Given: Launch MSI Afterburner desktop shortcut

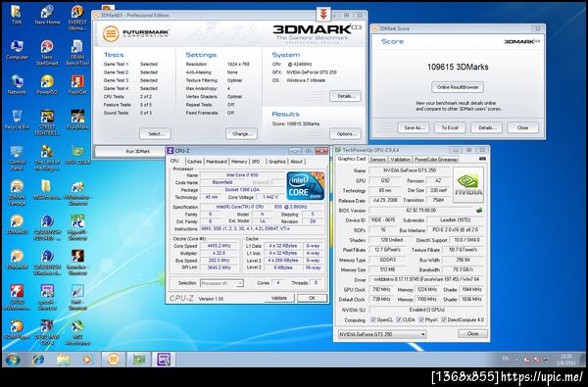Looking at the screenshot, I should pyautogui.click(x=77, y=332).
